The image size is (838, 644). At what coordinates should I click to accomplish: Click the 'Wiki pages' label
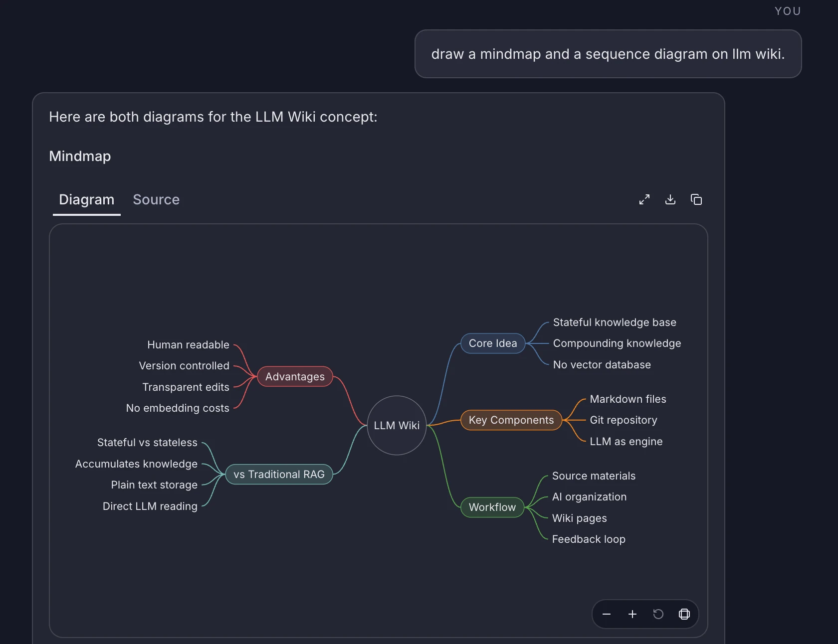click(579, 518)
